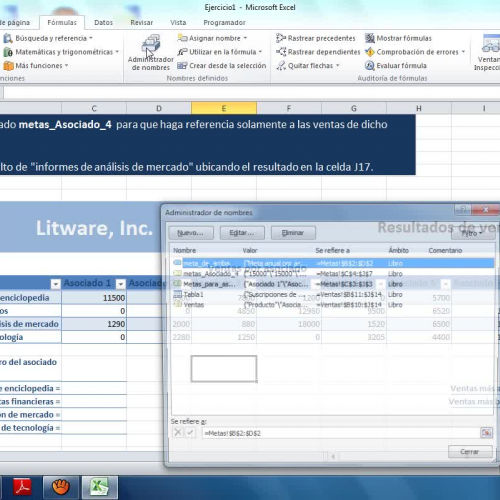The height and width of the screenshot is (500, 500).
Task: Switch to Vista tab
Action: click(x=178, y=23)
